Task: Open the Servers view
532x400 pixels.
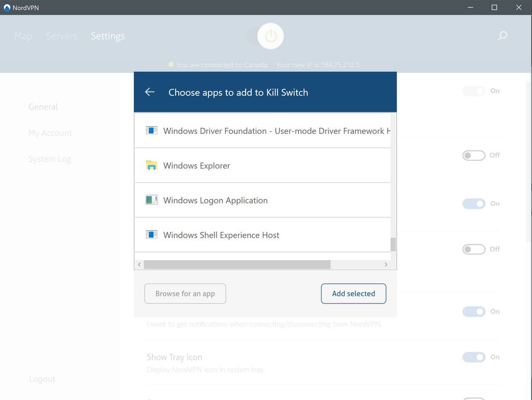Action: click(x=61, y=36)
